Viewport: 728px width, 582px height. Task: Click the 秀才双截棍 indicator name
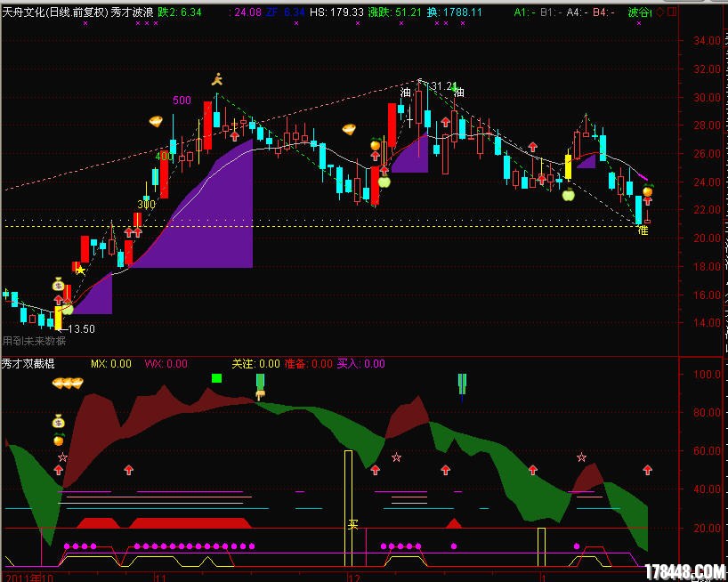[28, 363]
